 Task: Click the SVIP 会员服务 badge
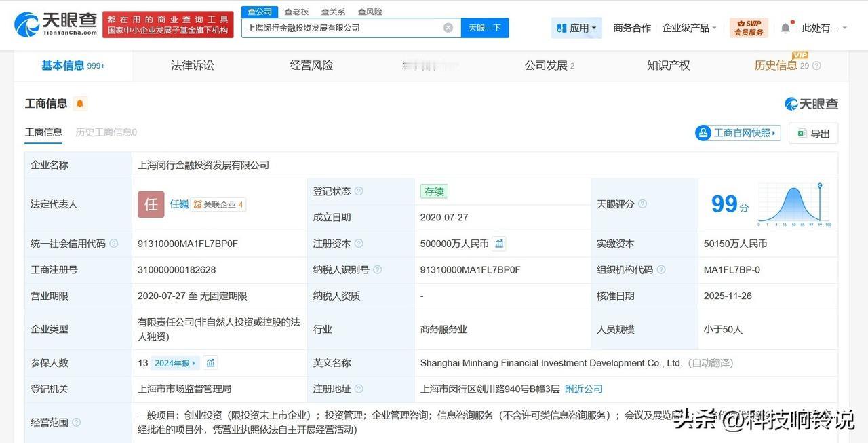[749, 28]
